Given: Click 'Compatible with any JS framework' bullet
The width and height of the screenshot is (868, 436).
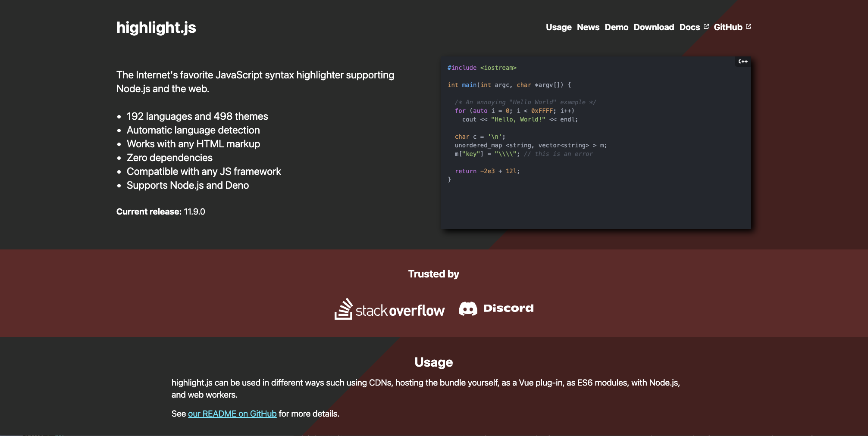Looking at the screenshot, I should (204, 171).
